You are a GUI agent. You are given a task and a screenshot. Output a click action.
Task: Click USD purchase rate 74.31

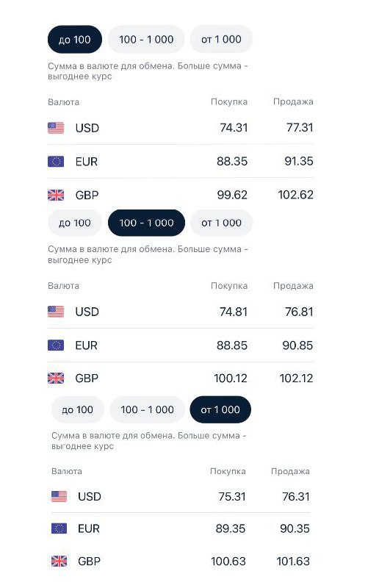pyautogui.click(x=234, y=128)
